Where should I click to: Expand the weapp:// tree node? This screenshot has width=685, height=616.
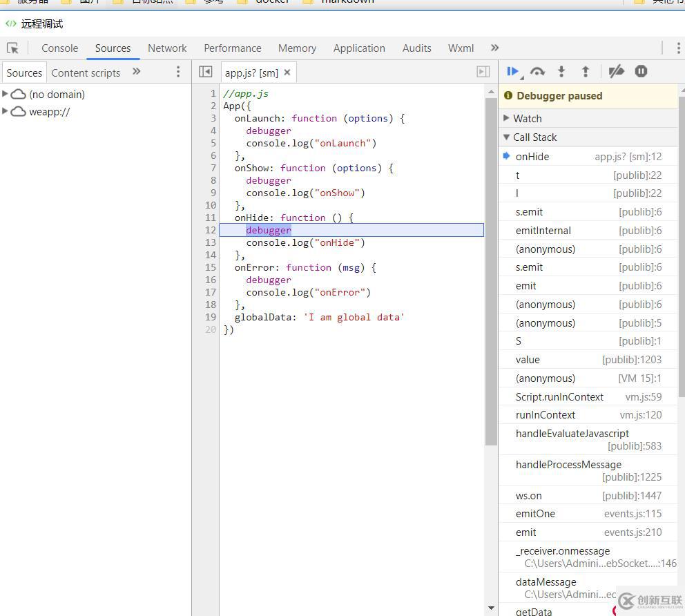click(x=6, y=112)
